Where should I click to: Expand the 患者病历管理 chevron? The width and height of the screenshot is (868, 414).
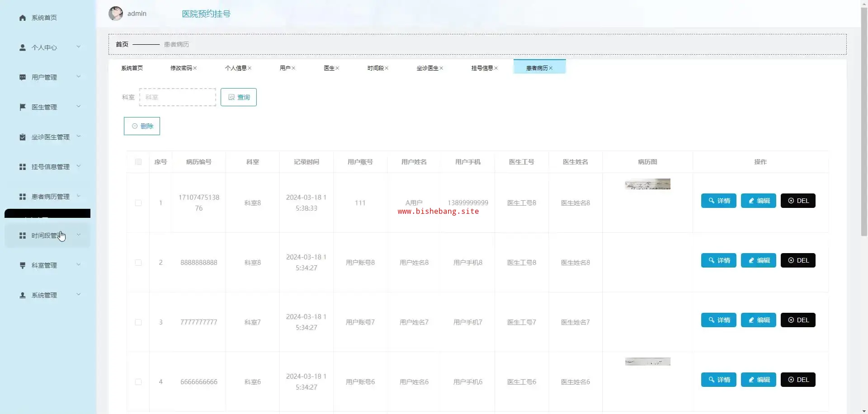79,196
